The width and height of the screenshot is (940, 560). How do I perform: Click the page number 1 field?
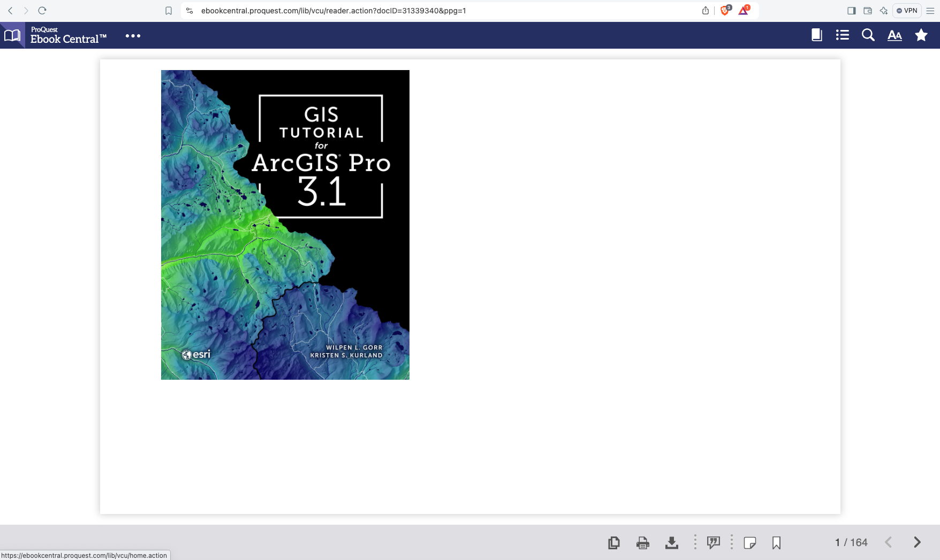coord(837,542)
